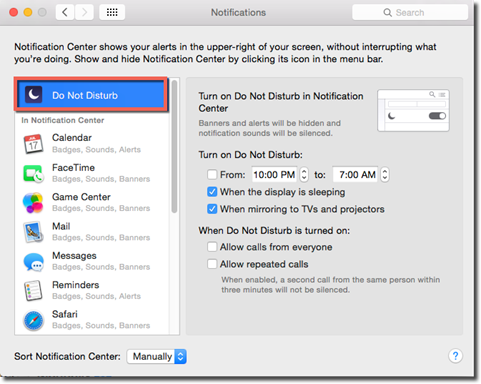Click the 7:00 AM time field
This screenshot has height=384, width=481.
click(x=355, y=174)
